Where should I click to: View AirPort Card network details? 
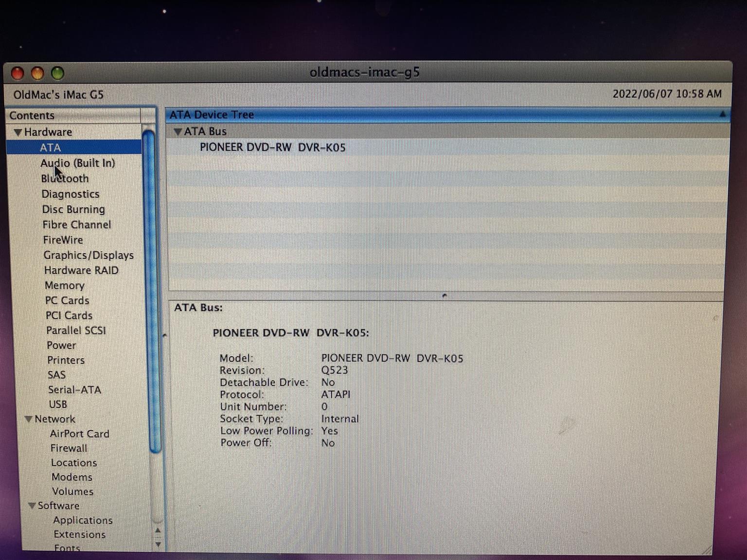79,434
